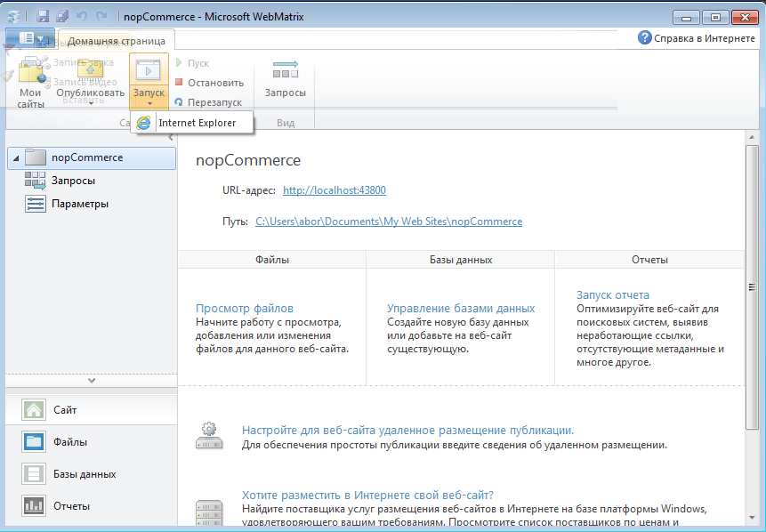Click the Save All icon in quick access toolbar
The image size is (766, 532).
(x=62, y=16)
